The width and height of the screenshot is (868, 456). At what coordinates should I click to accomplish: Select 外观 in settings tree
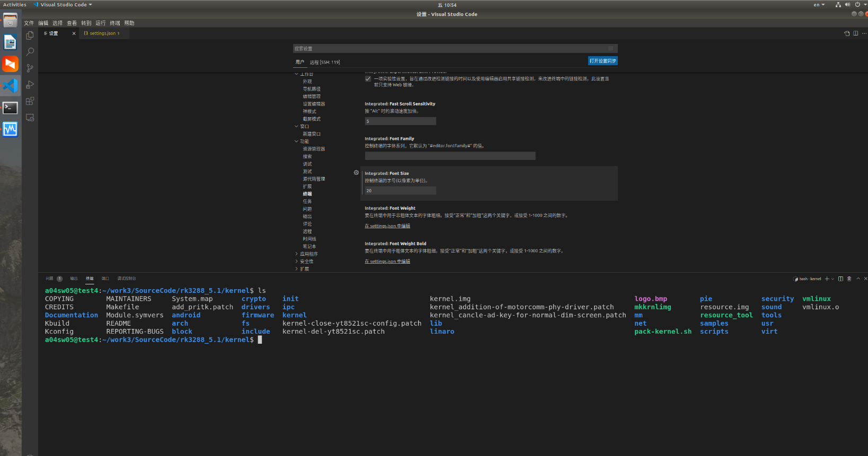pos(307,82)
